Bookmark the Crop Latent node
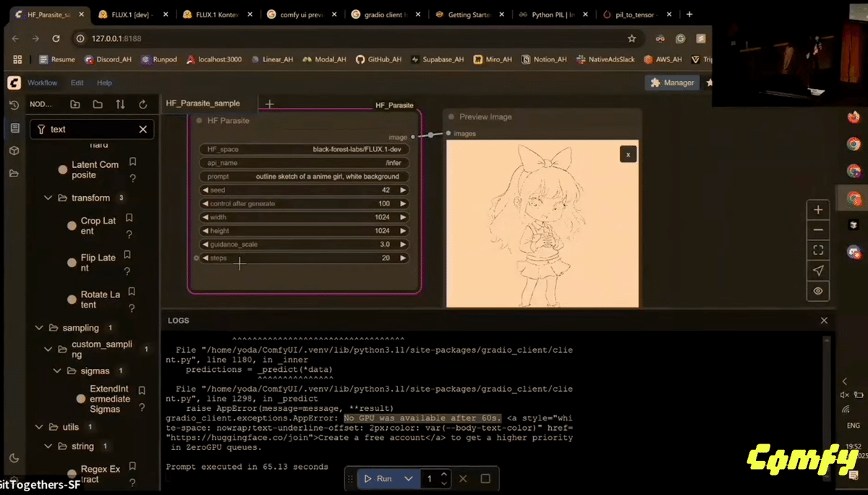 coord(129,218)
